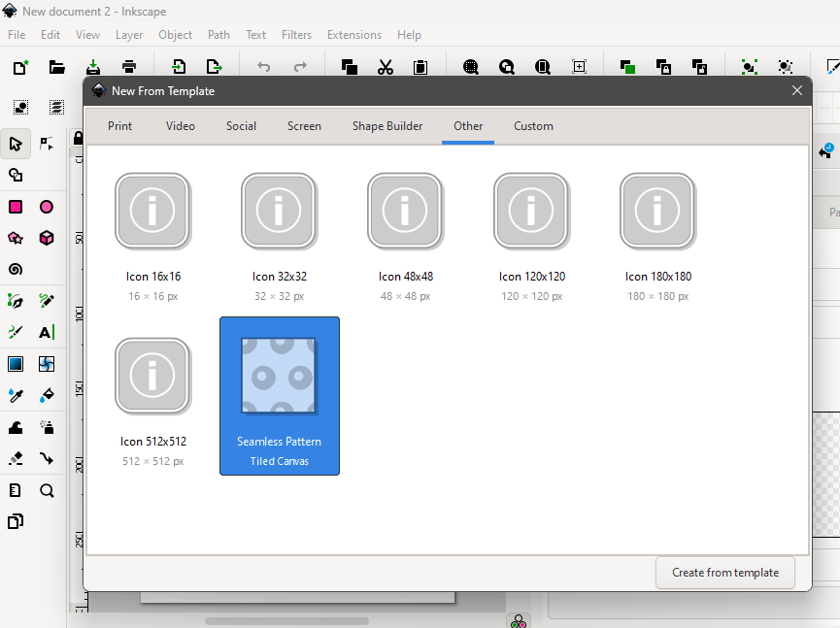Open the File menu

coord(17,35)
